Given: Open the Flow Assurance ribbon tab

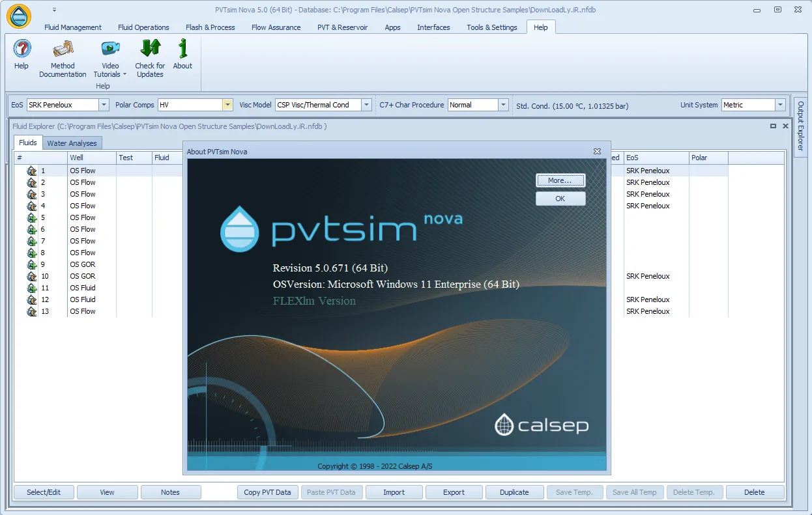Looking at the screenshot, I should coord(276,27).
